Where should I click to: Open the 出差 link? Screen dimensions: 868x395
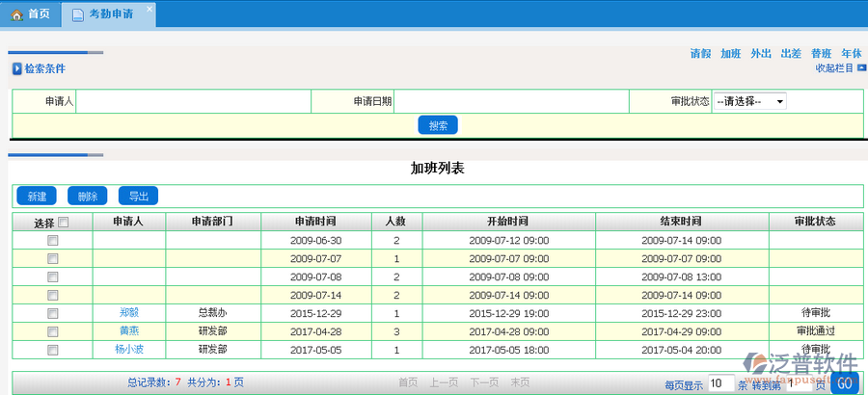coord(791,54)
